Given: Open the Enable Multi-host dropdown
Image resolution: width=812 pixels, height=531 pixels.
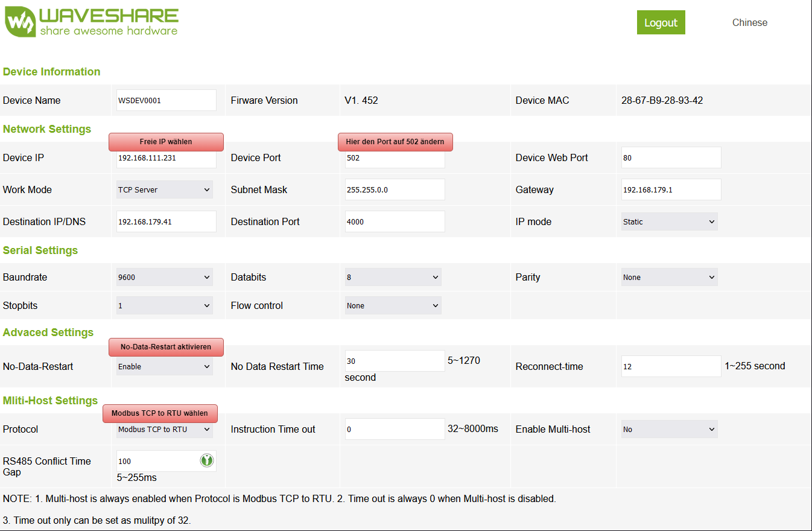Looking at the screenshot, I should pyautogui.click(x=669, y=430).
